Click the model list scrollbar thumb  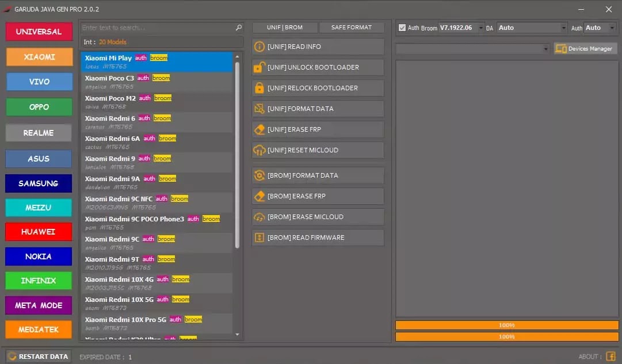237,155
